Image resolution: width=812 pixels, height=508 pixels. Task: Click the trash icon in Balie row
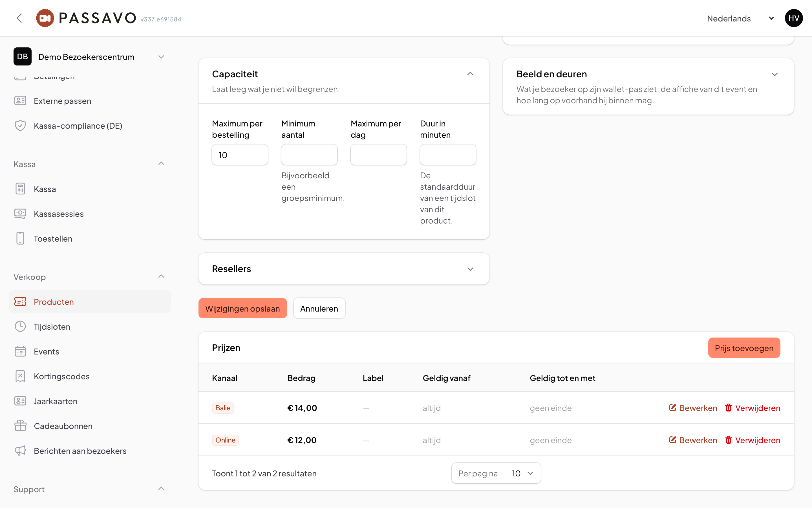click(x=729, y=408)
